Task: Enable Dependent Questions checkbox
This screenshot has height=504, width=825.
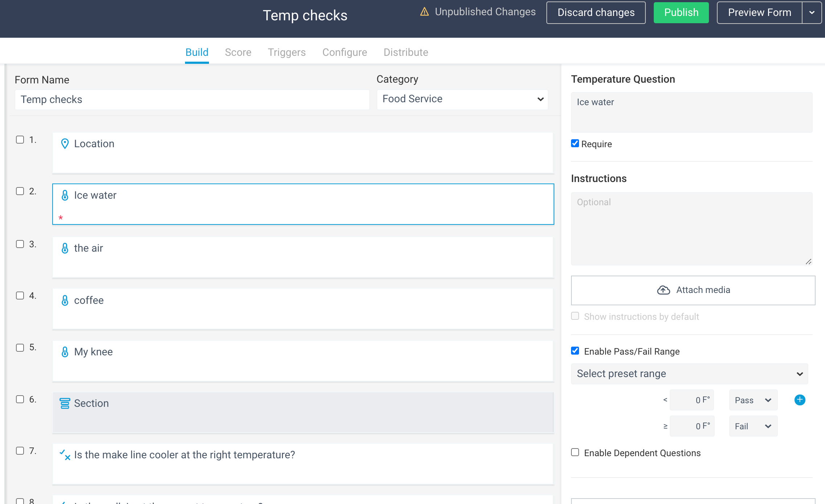Action: [x=575, y=452]
